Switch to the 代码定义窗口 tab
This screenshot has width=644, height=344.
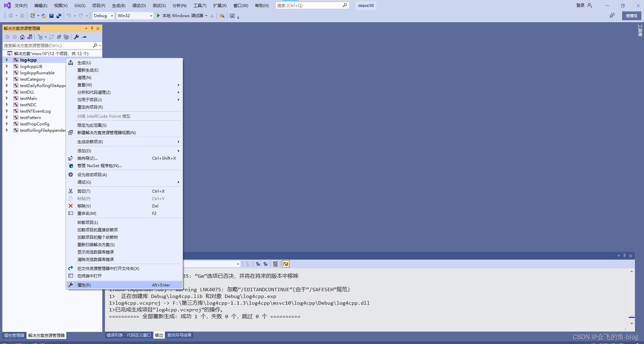[x=139, y=335]
